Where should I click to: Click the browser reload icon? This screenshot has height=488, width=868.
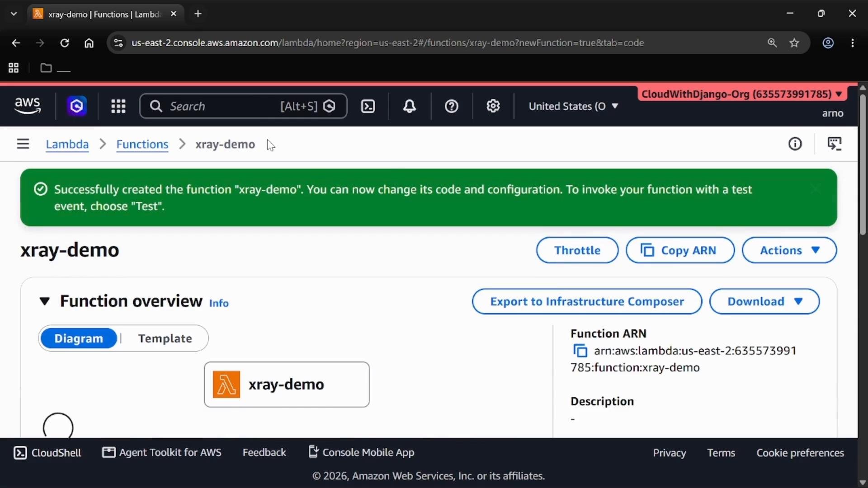pos(65,43)
